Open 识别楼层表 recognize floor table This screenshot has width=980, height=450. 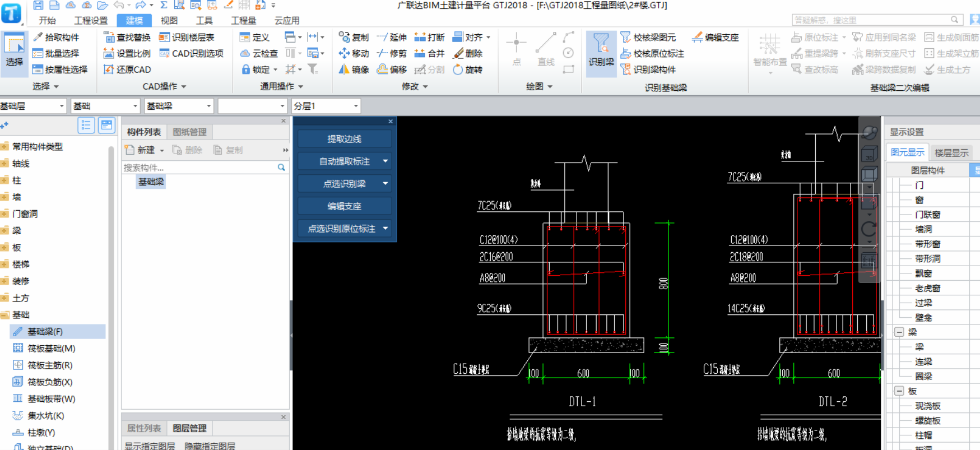pos(187,37)
